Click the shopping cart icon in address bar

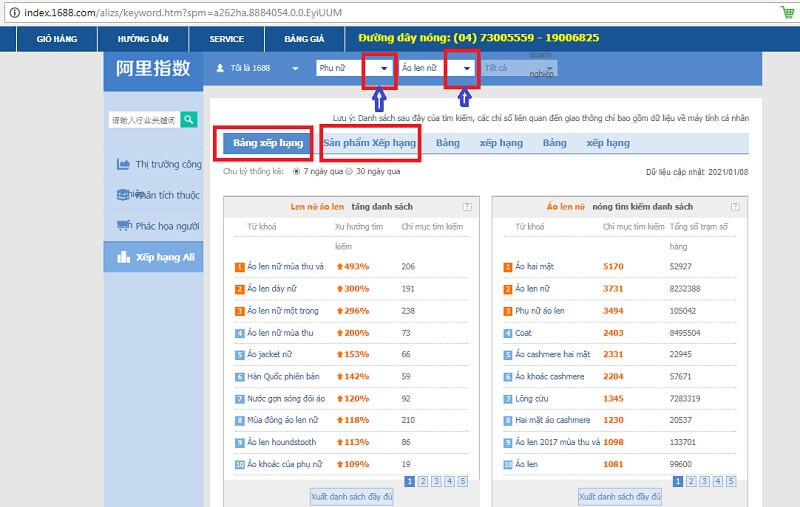[x=788, y=12]
